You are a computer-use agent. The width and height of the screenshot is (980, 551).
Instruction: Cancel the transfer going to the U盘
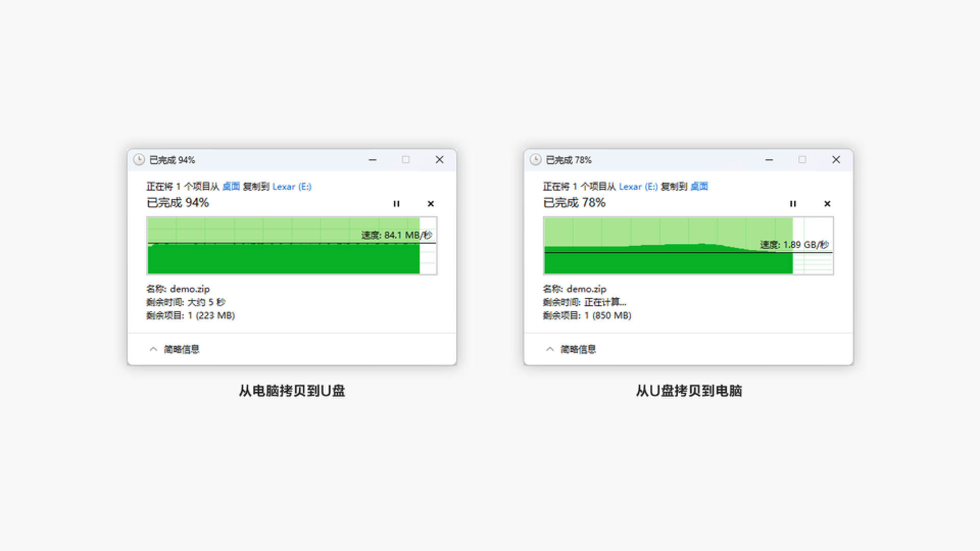[431, 204]
